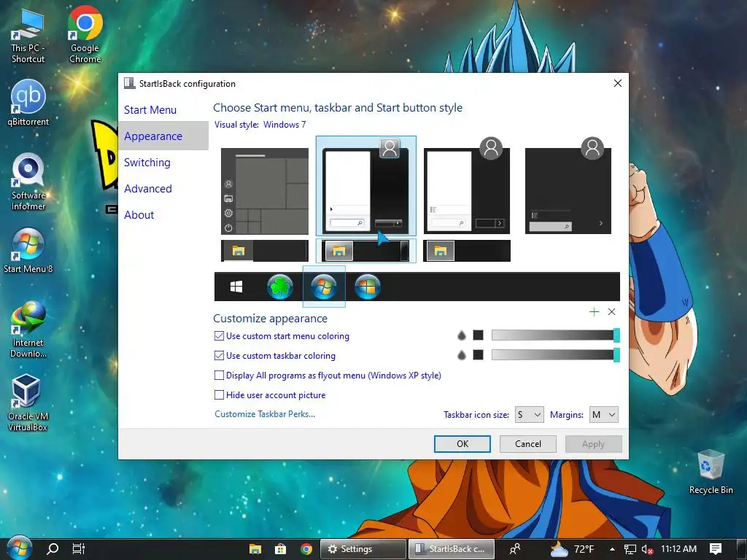Remove start button image with X icon
This screenshot has height=560, width=747.
coord(612,312)
